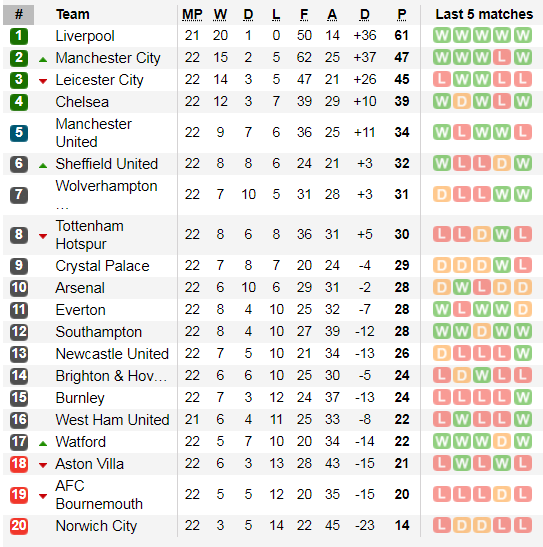This screenshot has width=543, height=547.
Task: Click Chelsea's orange D result badge
Action: (462, 102)
